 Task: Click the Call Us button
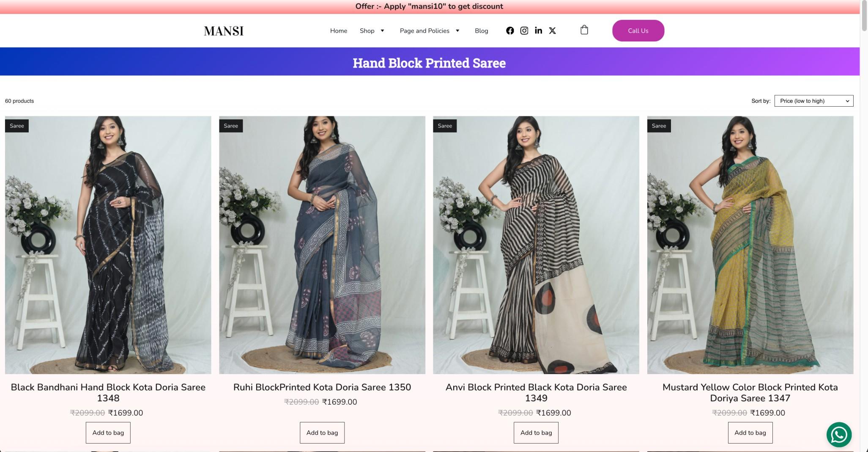(638, 30)
